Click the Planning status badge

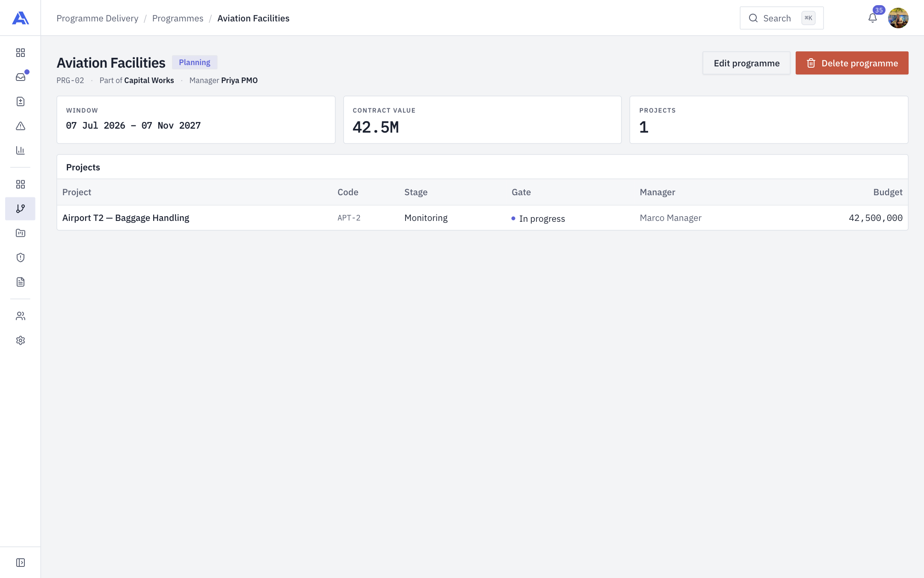195,63
